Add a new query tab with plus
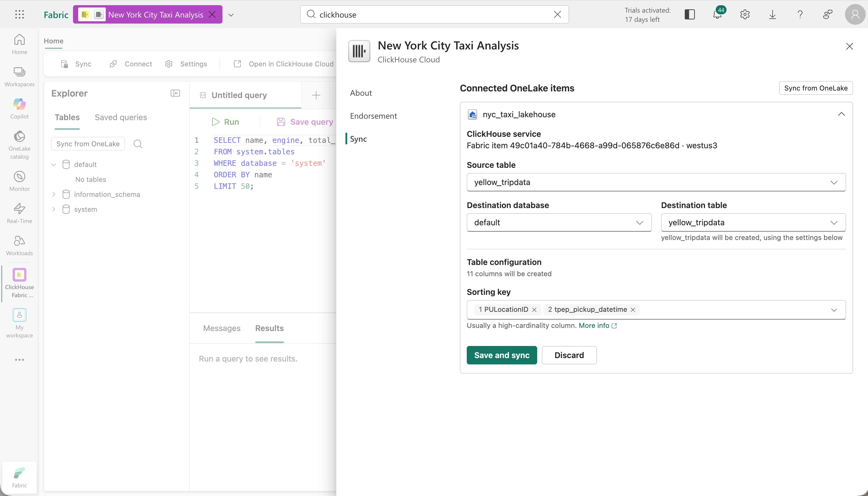Screen dimensions: 868x496 coord(316,95)
